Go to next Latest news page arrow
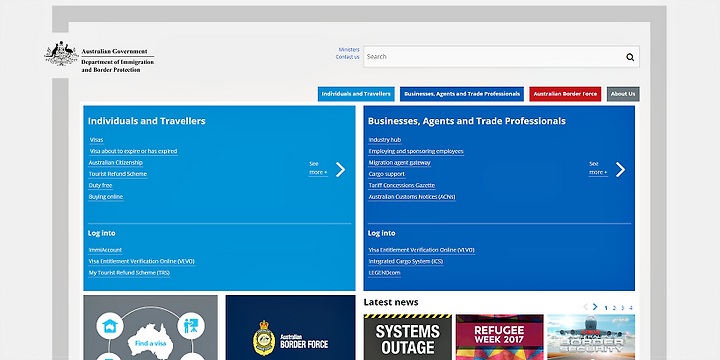The height and width of the screenshot is (360, 720). point(595,307)
